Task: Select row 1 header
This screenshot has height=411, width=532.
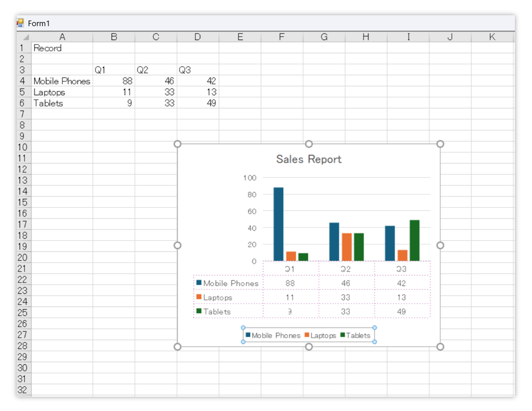Action: point(24,48)
